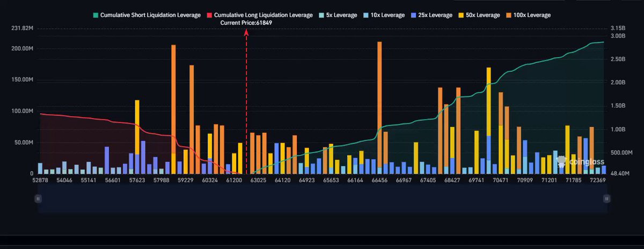The width and height of the screenshot is (644, 249).
Task: Click the x-axis label 66456
Action: [x=379, y=181]
